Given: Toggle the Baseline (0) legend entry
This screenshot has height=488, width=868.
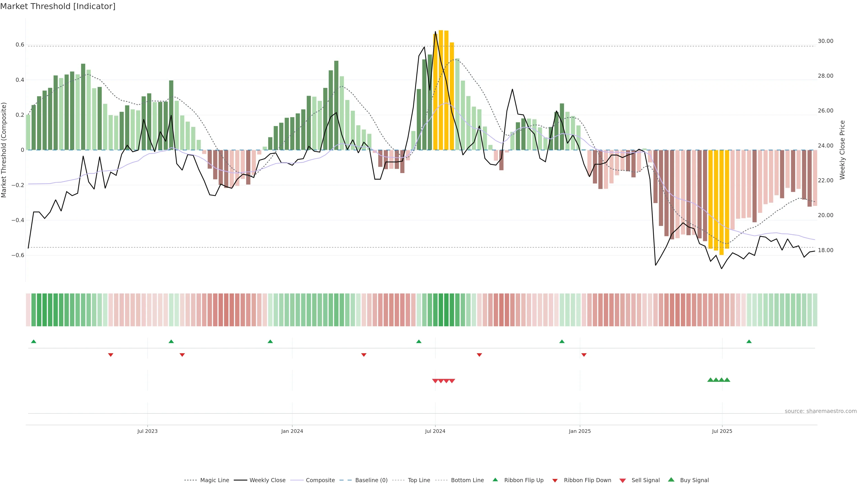Looking at the screenshot, I should coord(371,480).
